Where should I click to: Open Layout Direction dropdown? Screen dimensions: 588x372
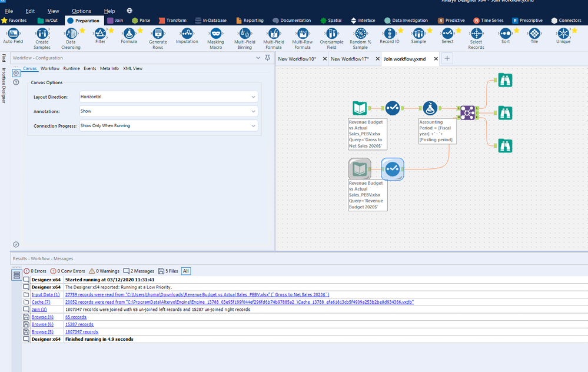[168, 97]
